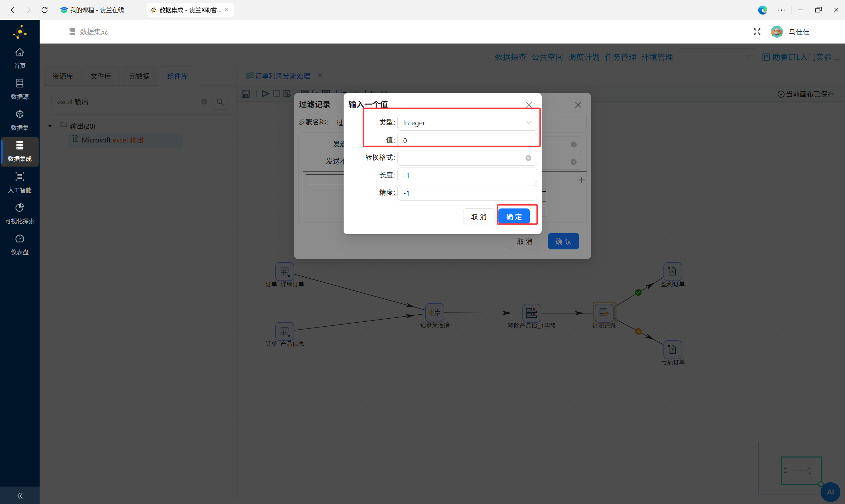The width and height of the screenshot is (845, 504).
Task: Click 取消 in the 过滤记录 dialog
Action: pyautogui.click(x=524, y=241)
